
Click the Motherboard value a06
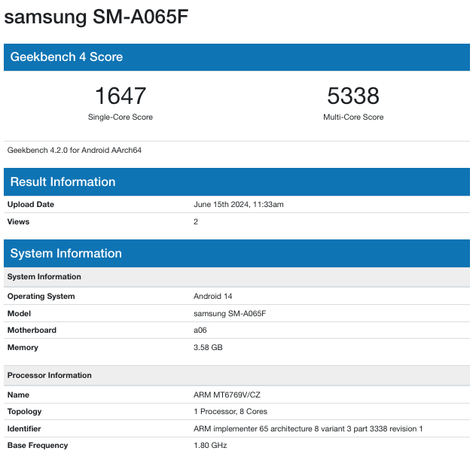tap(200, 331)
